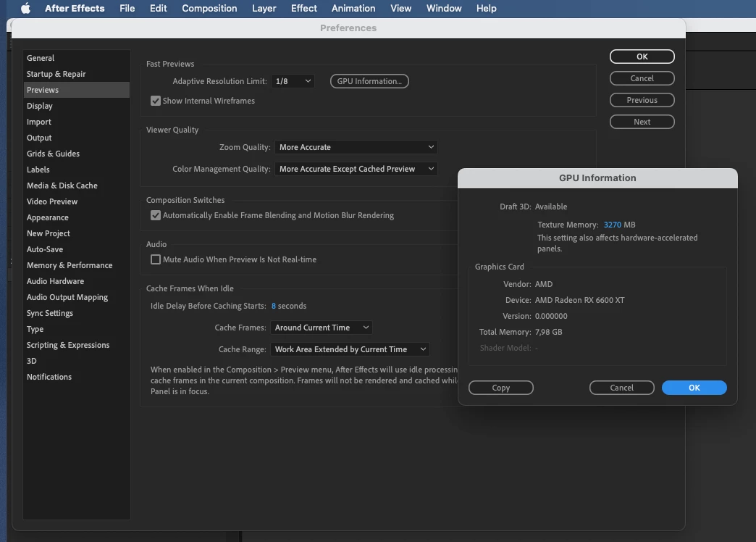Viewport: 756px width, 542px height.
Task: Go to Output preferences
Action: [77, 138]
